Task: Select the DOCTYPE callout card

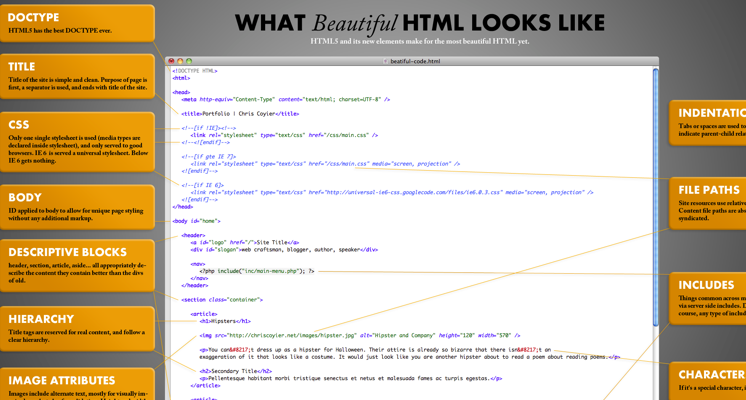Action: [77, 23]
